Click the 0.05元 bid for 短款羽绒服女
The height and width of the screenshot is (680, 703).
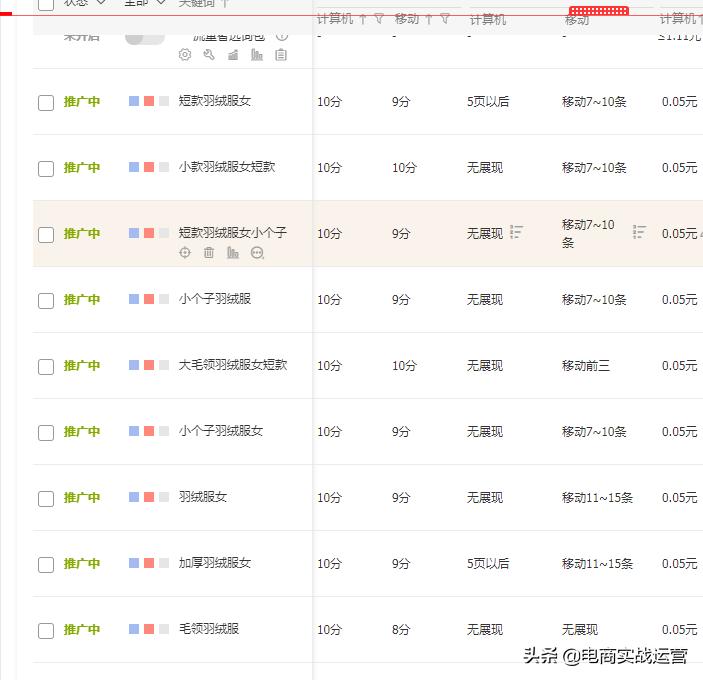click(679, 102)
